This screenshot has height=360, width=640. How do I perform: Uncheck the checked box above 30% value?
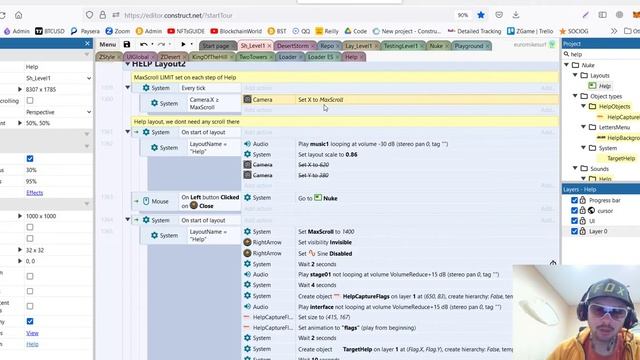[x=30, y=158]
